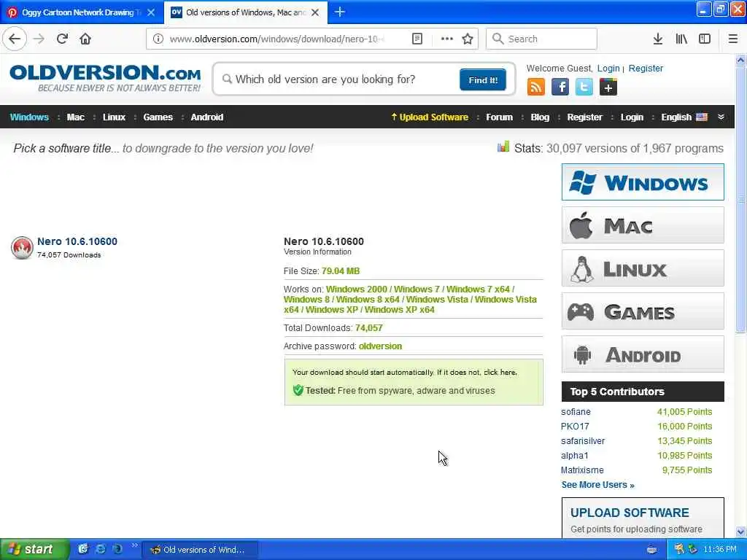This screenshot has height=560, width=747.
Task: Open the orange RSS feed icon
Action: click(536, 87)
